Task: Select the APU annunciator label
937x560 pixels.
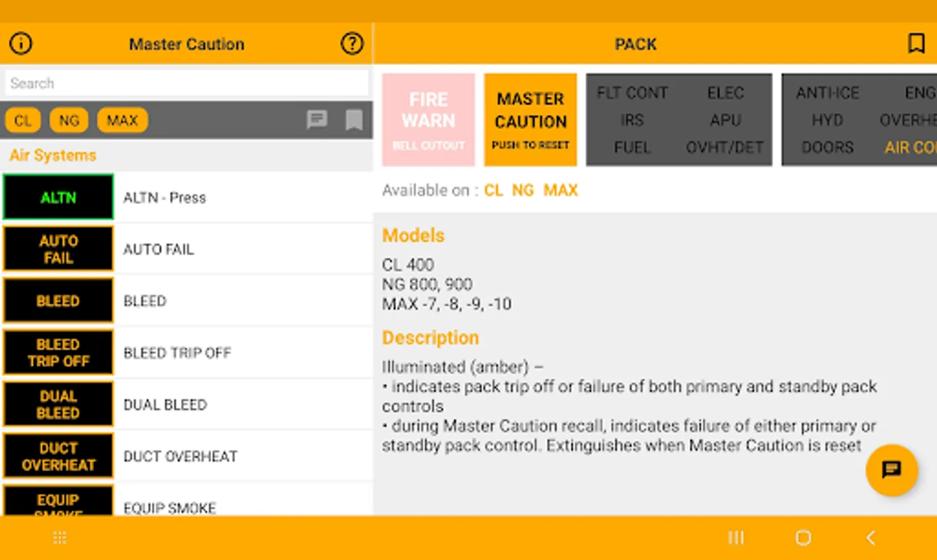Action: click(725, 120)
